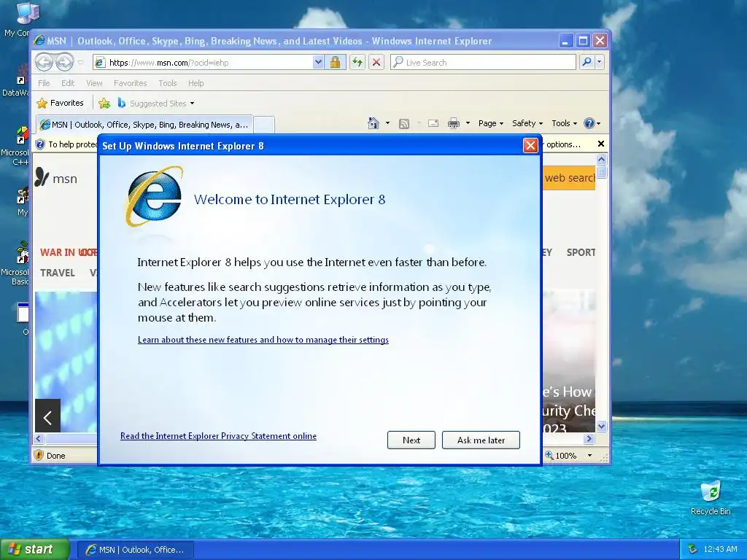747x560 pixels.
Task: Click the Favorites star button
Action: (61, 103)
